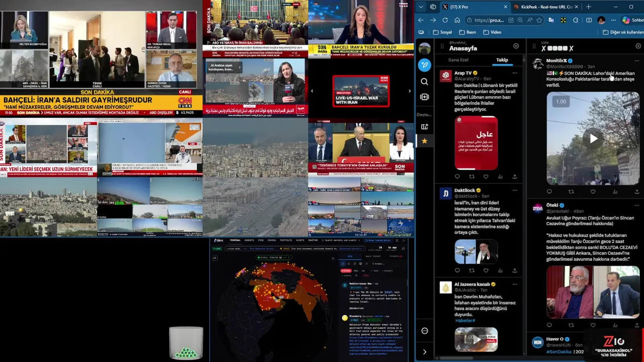Viewport: 644px width, 362px height.
Task: Repost the Arap TV post
Action: (471, 176)
